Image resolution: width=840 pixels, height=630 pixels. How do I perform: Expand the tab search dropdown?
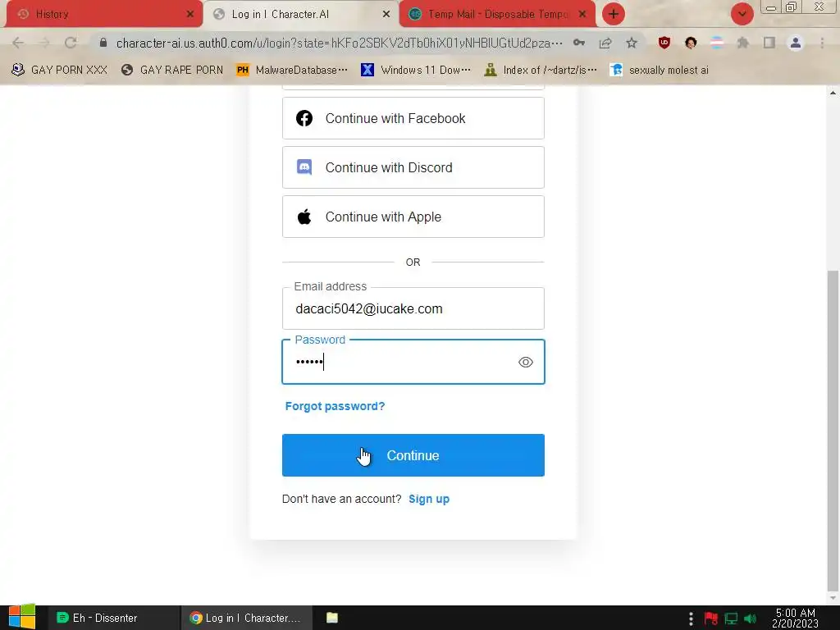(x=742, y=14)
